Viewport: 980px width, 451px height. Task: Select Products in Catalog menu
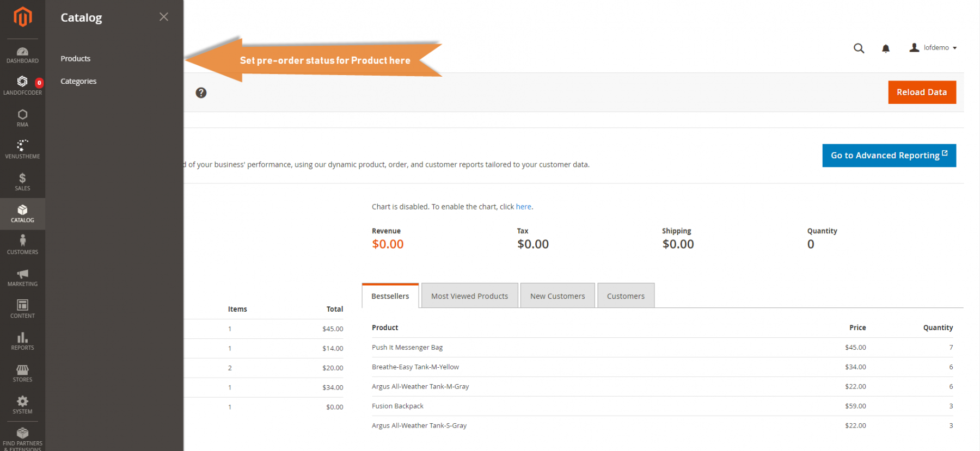point(76,59)
